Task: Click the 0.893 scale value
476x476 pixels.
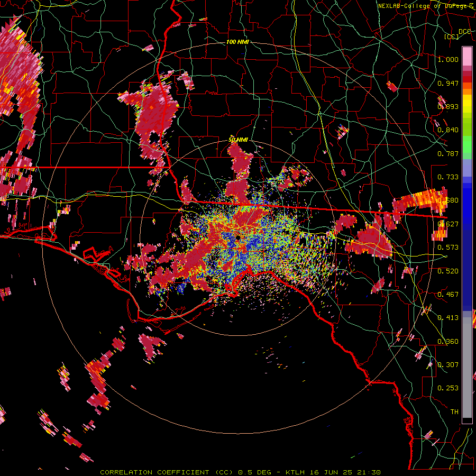Action: click(448, 106)
